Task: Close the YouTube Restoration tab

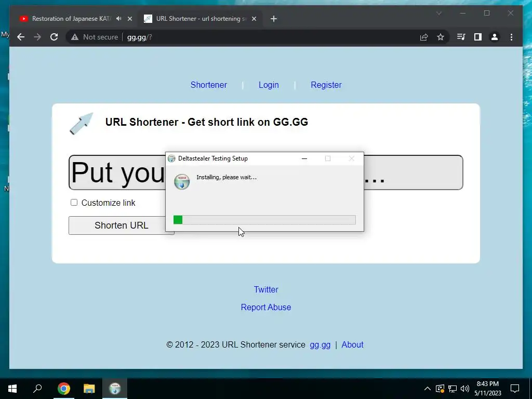Action: [x=129, y=19]
